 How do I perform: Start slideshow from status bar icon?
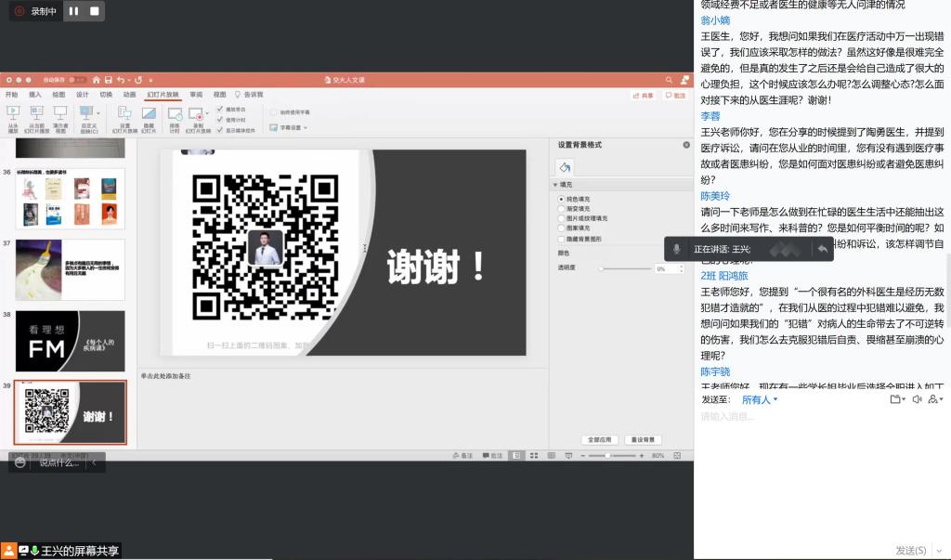click(568, 456)
